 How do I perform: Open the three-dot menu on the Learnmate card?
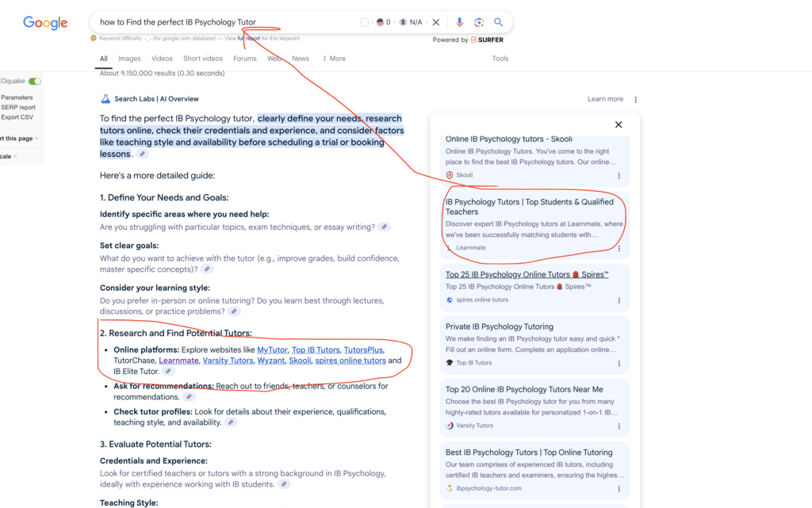619,248
